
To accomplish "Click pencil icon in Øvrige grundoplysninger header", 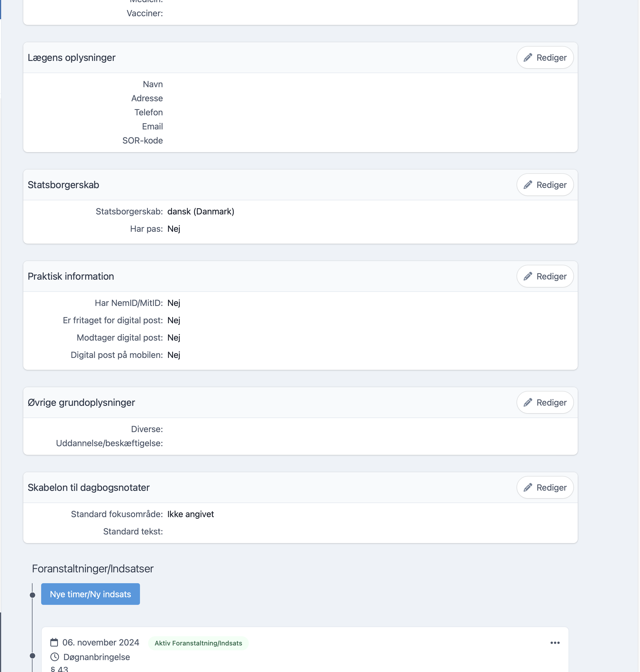I will (x=528, y=403).
